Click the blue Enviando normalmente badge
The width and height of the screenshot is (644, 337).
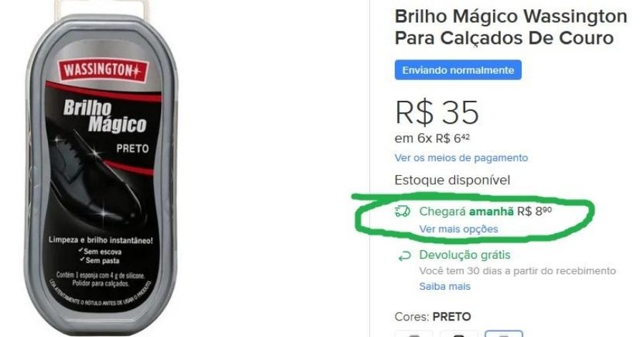(458, 70)
